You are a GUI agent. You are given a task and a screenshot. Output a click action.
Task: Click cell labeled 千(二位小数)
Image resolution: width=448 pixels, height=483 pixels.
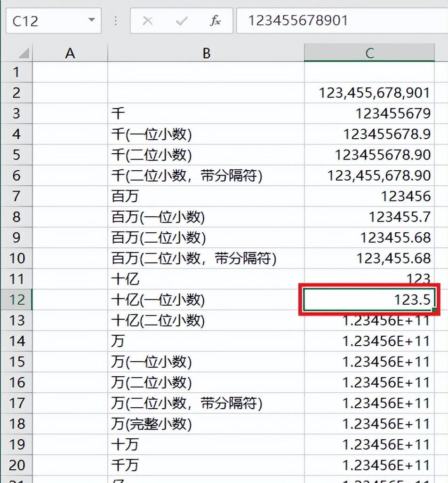pyautogui.click(x=206, y=155)
